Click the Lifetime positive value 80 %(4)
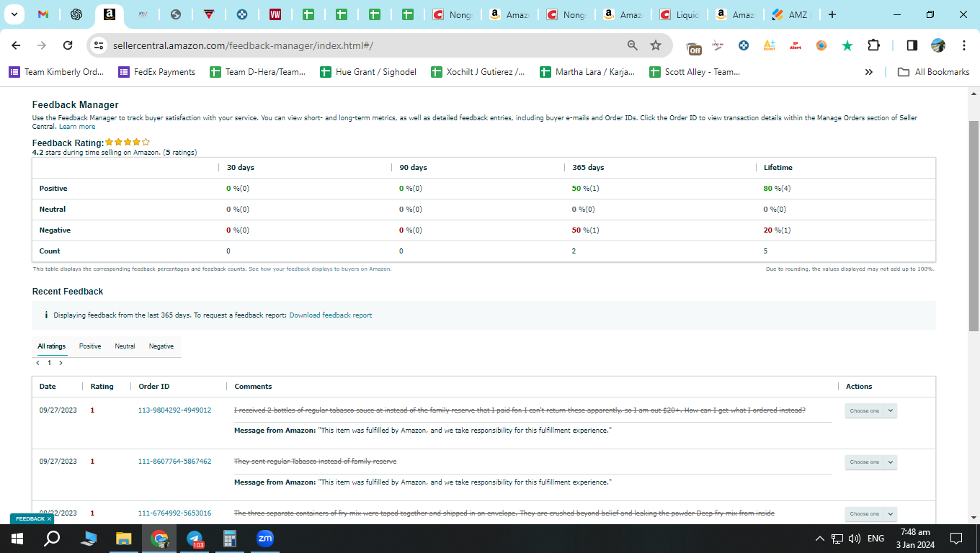Viewport: 980px width, 553px height. click(778, 189)
